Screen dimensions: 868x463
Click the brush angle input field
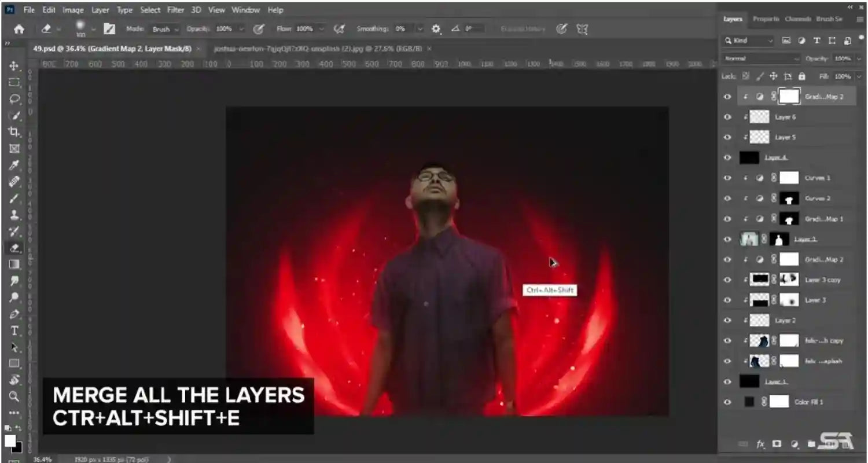tap(476, 29)
